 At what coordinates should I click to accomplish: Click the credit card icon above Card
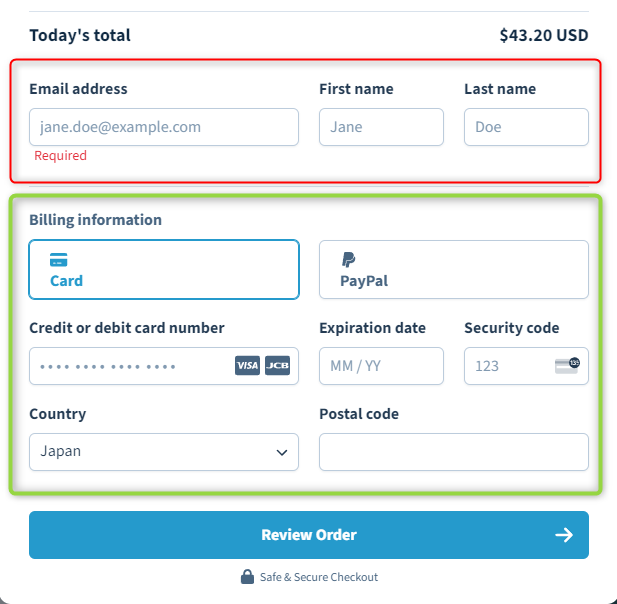[59, 260]
